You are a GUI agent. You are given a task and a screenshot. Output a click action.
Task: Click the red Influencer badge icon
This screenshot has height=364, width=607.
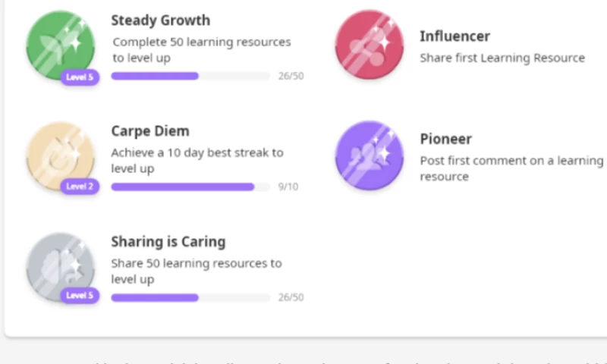click(369, 44)
